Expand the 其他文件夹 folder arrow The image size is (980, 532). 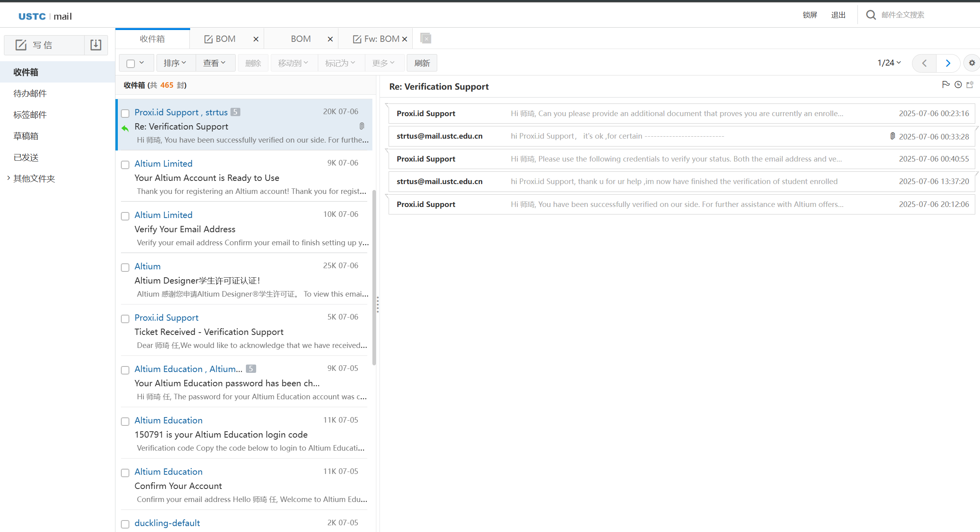tap(8, 178)
